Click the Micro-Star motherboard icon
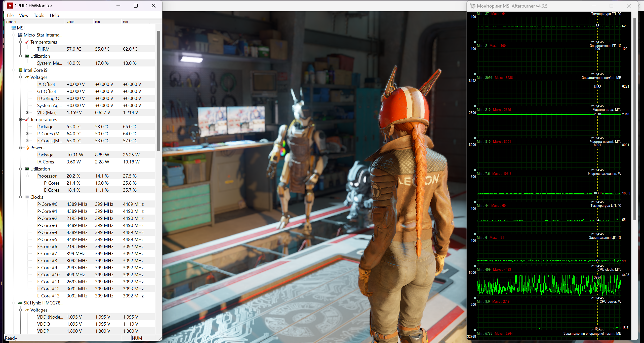 click(x=20, y=35)
